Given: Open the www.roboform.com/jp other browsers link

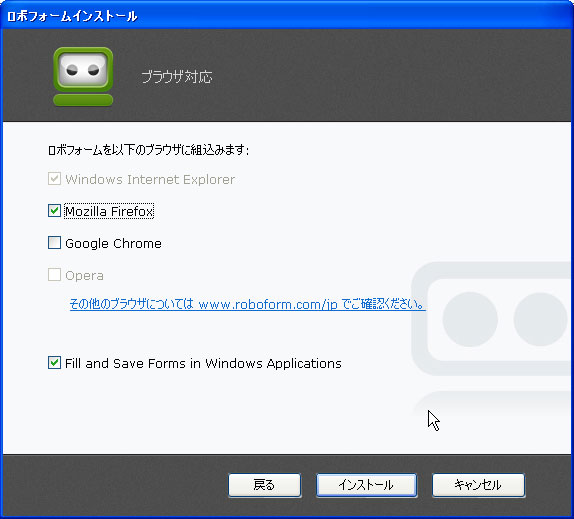Looking at the screenshot, I should click(x=247, y=304).
